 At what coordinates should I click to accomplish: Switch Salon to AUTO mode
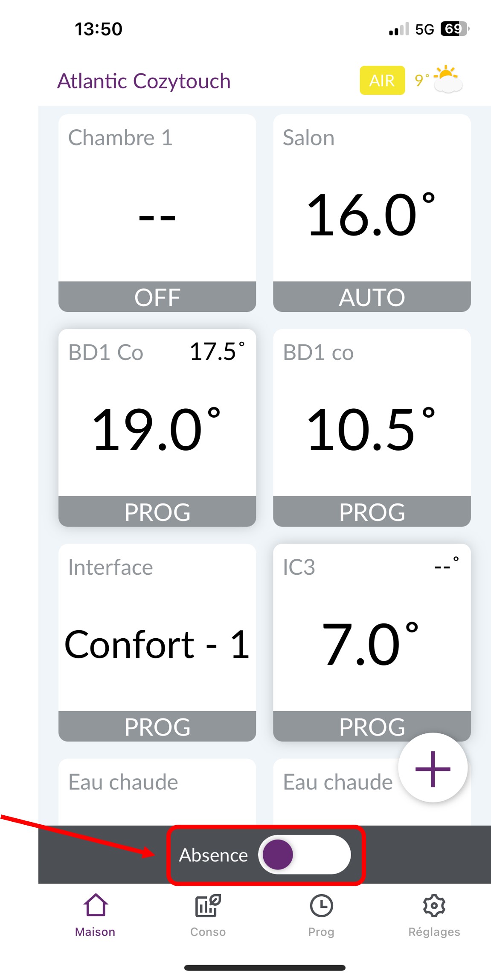372,297
